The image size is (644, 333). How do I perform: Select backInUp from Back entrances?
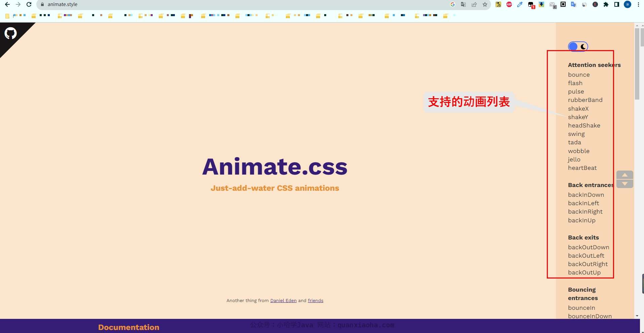[582, 220]
